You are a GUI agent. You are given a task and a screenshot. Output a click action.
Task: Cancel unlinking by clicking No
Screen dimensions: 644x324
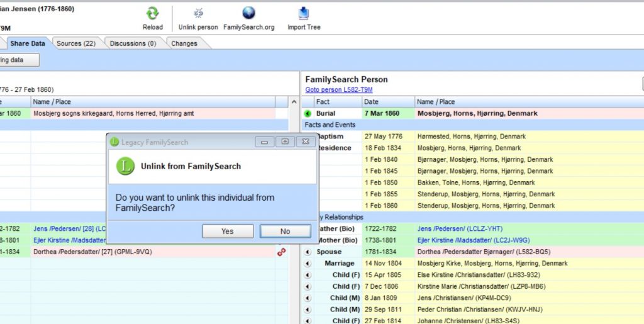pos(285,231)
